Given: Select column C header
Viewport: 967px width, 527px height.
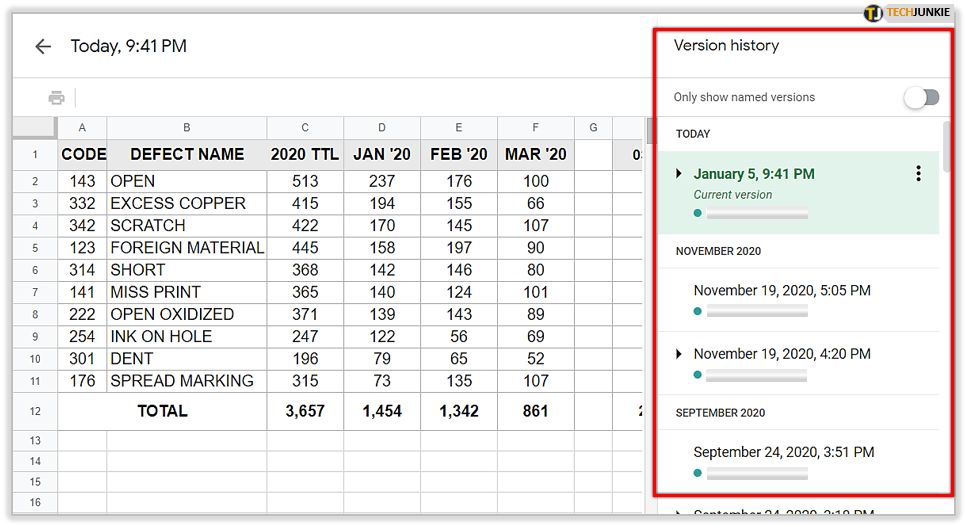Looking at the screenshot, I should point(305,128).
